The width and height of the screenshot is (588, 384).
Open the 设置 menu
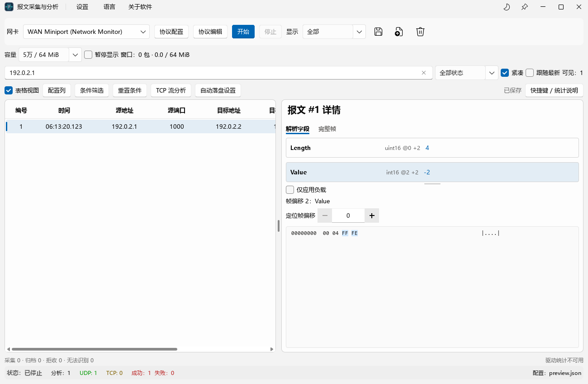click(x=82, y=7)
